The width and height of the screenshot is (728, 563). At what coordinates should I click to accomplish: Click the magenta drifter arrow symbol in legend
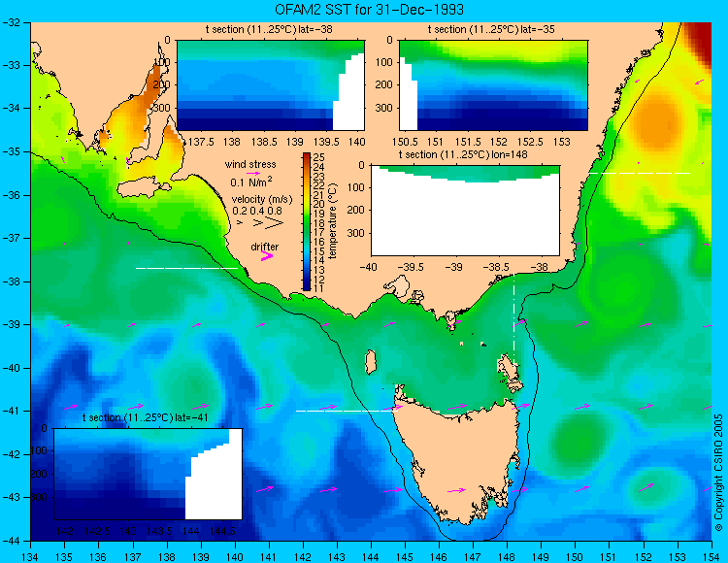[x=267, y=256]
